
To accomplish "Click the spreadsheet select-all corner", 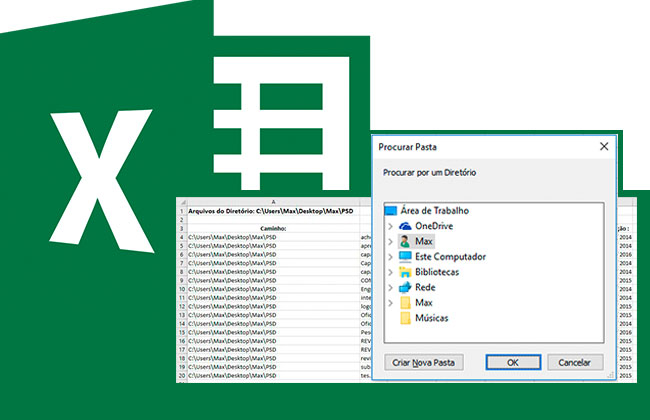I will pyautogui.click(x=182, y=202).
